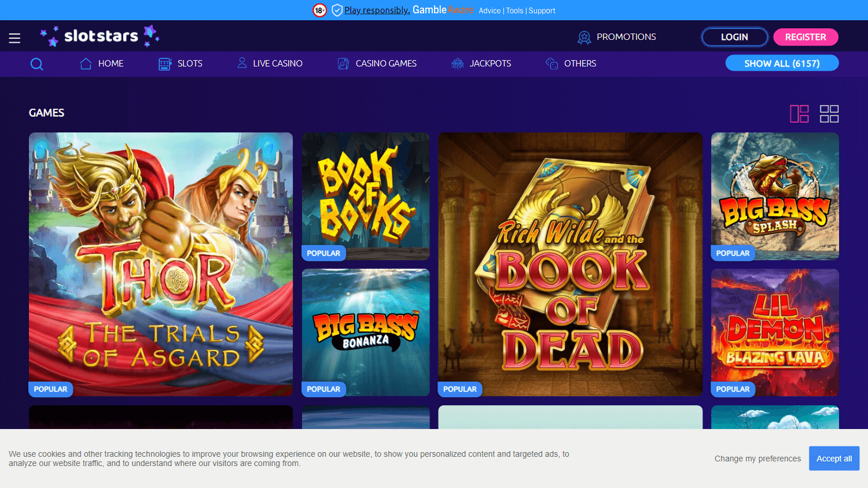
Task: Click the Promotions badge icon
Action: tap(584, 37)
